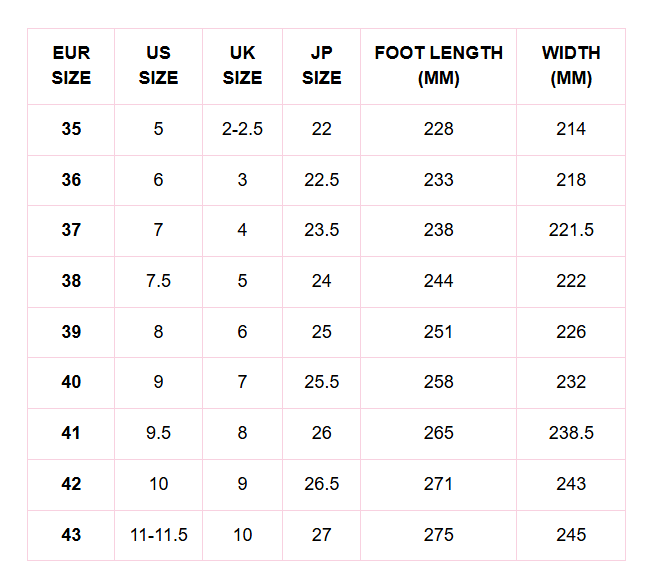Select the foot length value 228

pos(438,129)
